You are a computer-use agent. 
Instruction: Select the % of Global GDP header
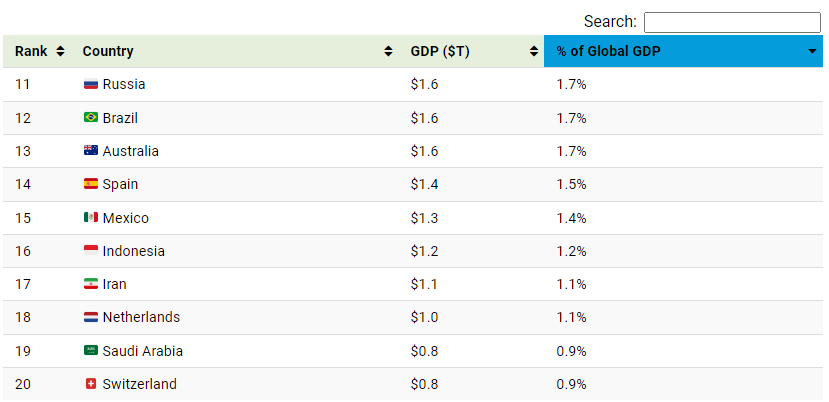click(608, 52)
